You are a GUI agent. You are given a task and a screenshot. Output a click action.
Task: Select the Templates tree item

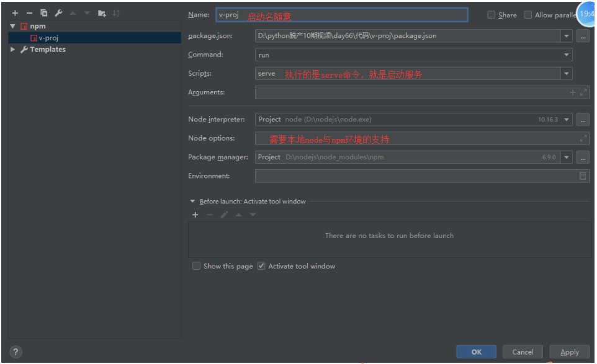tap(48, 50)
